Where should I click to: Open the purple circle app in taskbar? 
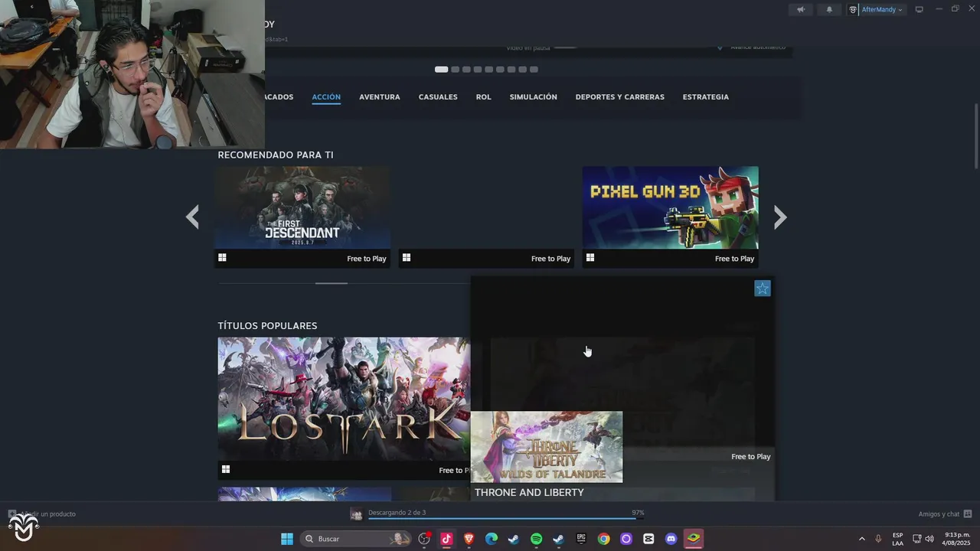[x=626, y=539]
